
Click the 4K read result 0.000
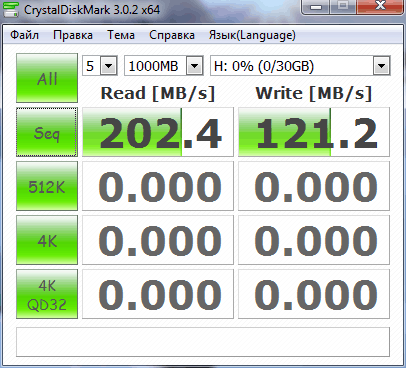coord(158,240)
